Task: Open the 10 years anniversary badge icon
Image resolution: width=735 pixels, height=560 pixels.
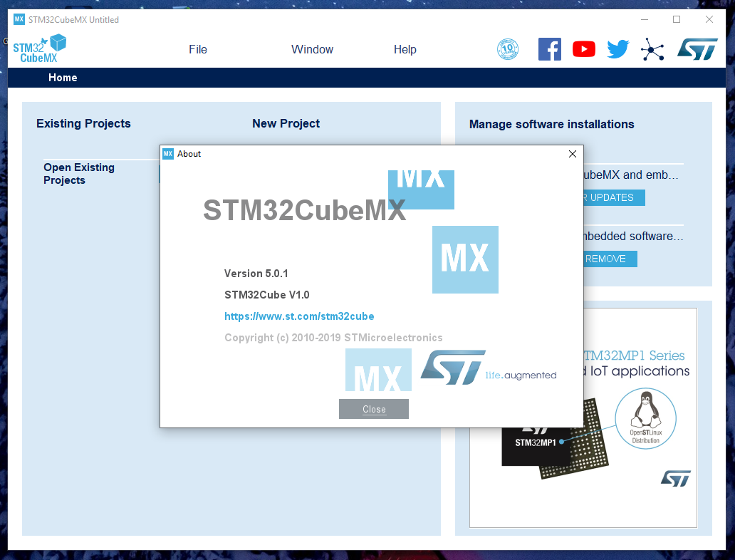Action: pyautogui.click(x=508, y=49)
